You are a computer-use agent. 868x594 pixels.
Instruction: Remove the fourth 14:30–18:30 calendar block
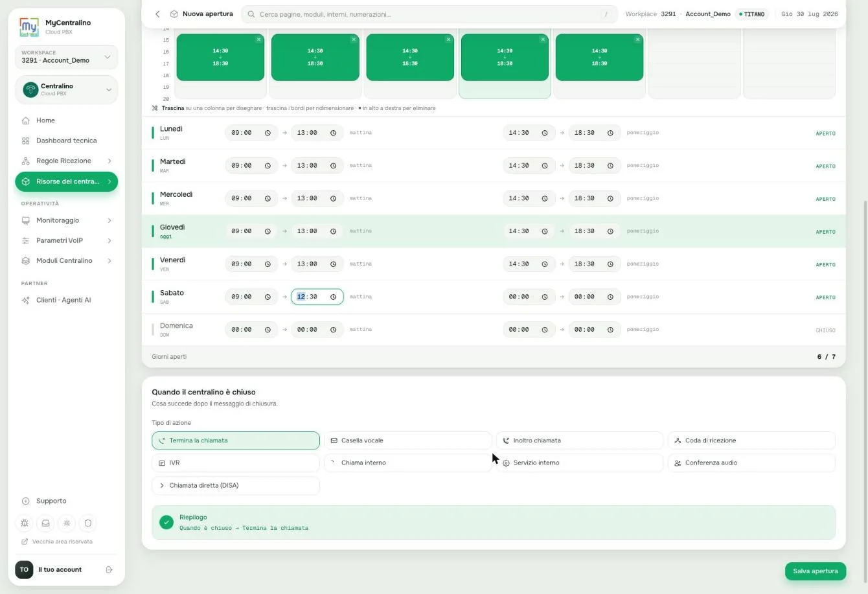(543, 40)
